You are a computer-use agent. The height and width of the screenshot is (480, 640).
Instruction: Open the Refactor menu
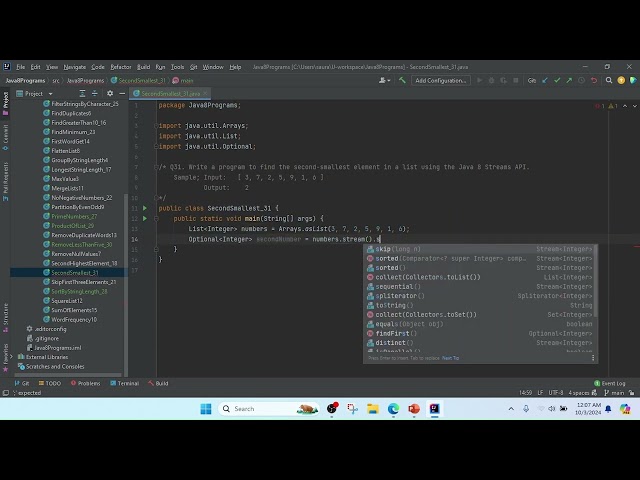121,67
